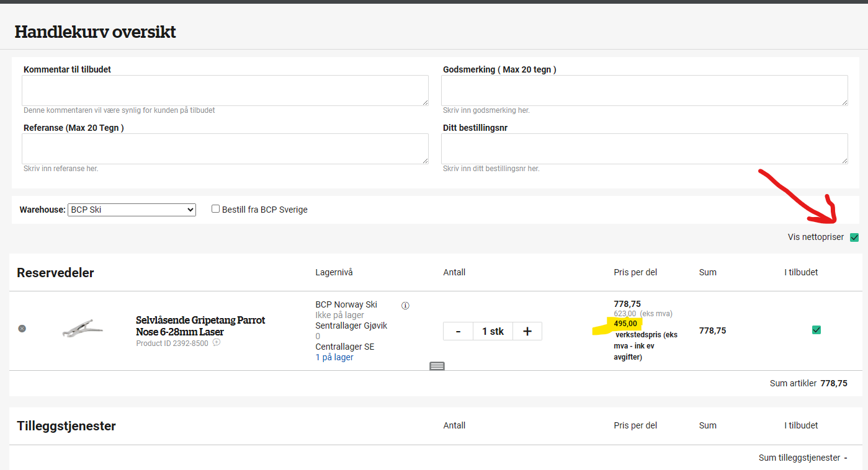Open stock level info icon
Viewport: 868px width, 470px height.
405,306
